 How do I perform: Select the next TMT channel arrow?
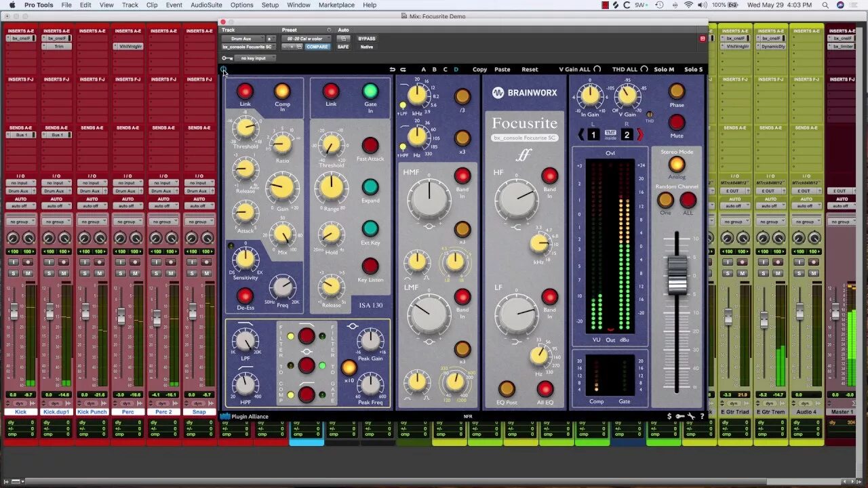click(639, 135)
